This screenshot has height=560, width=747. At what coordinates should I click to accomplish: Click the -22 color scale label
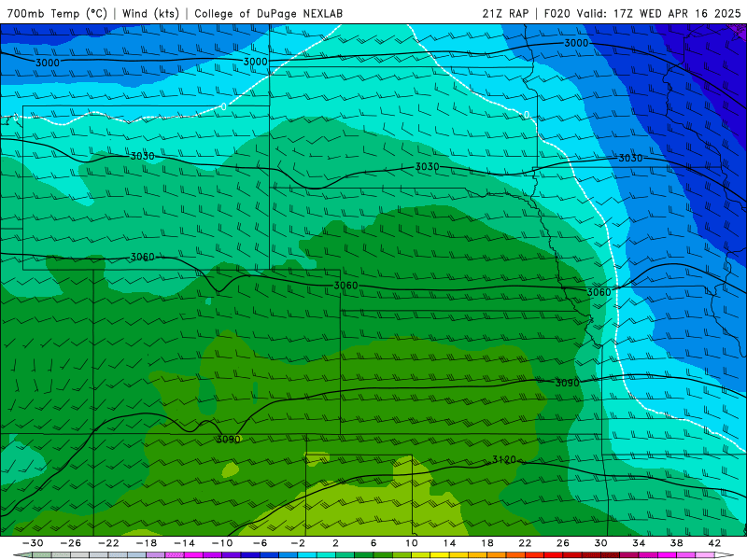[x=108, y=543]
